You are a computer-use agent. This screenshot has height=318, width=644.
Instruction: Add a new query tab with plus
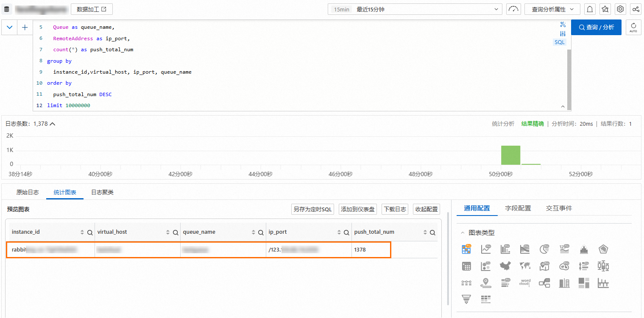pyautogui.click(x=25, y=27)
